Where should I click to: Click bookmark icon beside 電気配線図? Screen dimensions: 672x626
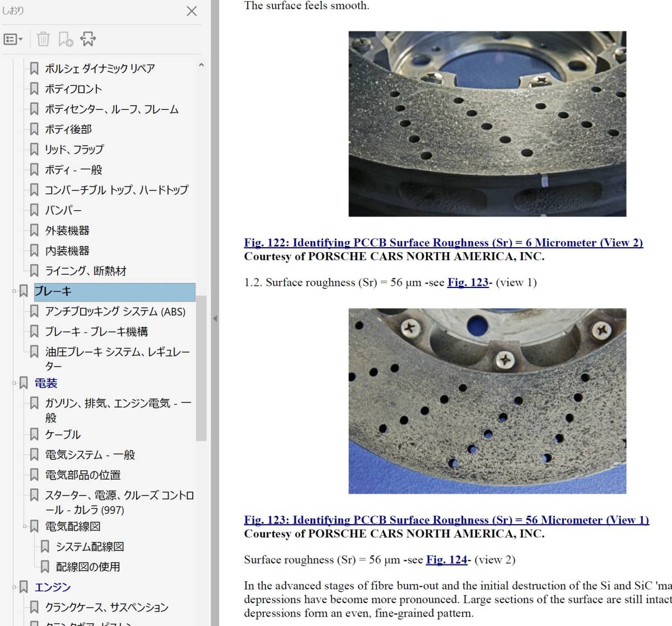click(x=34, y=526)
